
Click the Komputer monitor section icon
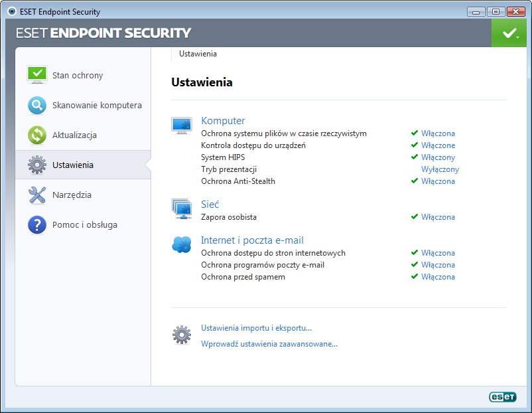[x=182, y=125]
